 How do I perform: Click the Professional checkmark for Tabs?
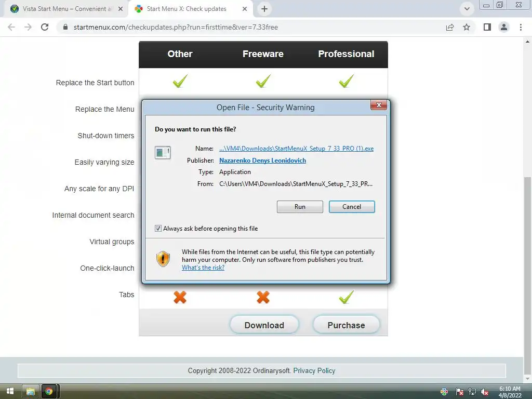click(347, 297)
